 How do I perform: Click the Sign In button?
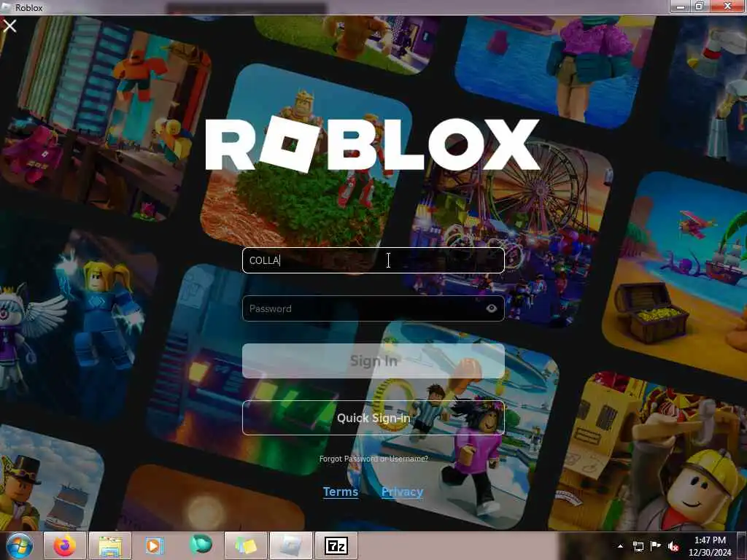(373, 360)
